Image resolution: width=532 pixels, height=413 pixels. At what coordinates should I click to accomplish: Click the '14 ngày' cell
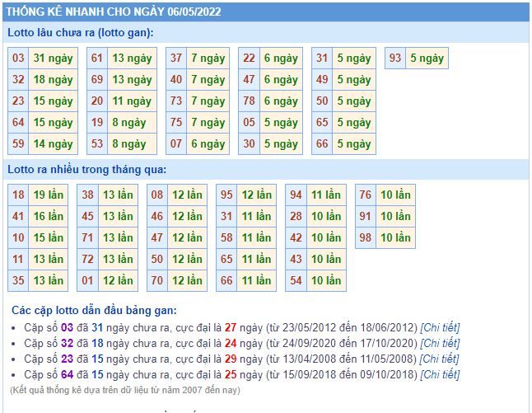[x=54, y=143]
